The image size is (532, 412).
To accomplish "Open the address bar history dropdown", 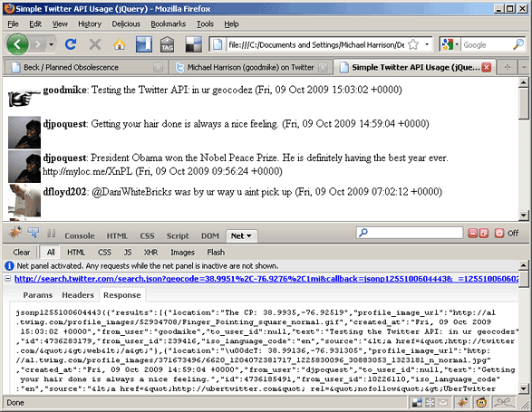I will coord(427,44).
